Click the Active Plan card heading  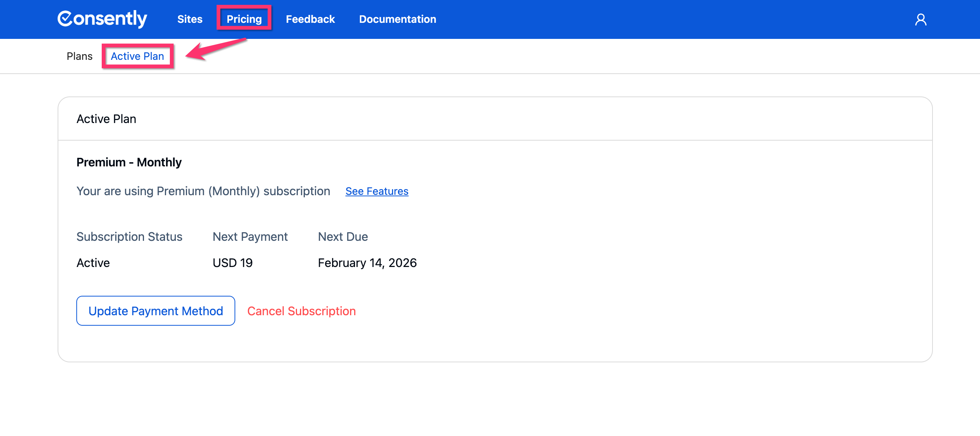tap(106, 119)
